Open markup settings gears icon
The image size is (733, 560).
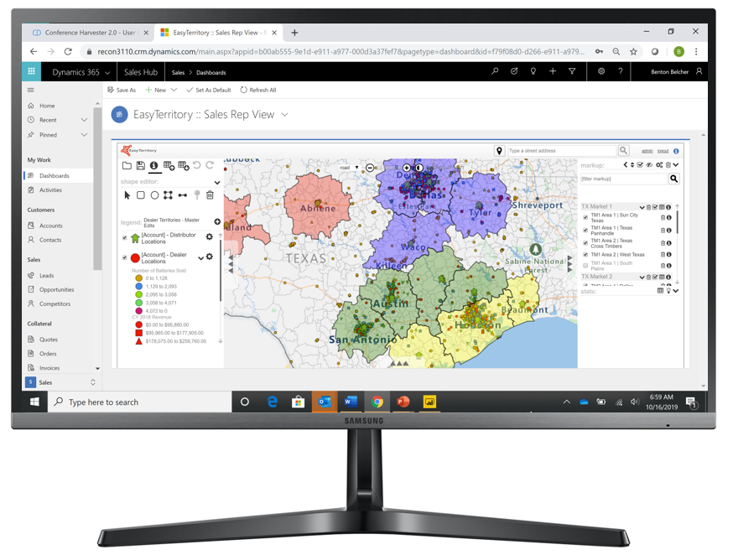click(659, 165)
